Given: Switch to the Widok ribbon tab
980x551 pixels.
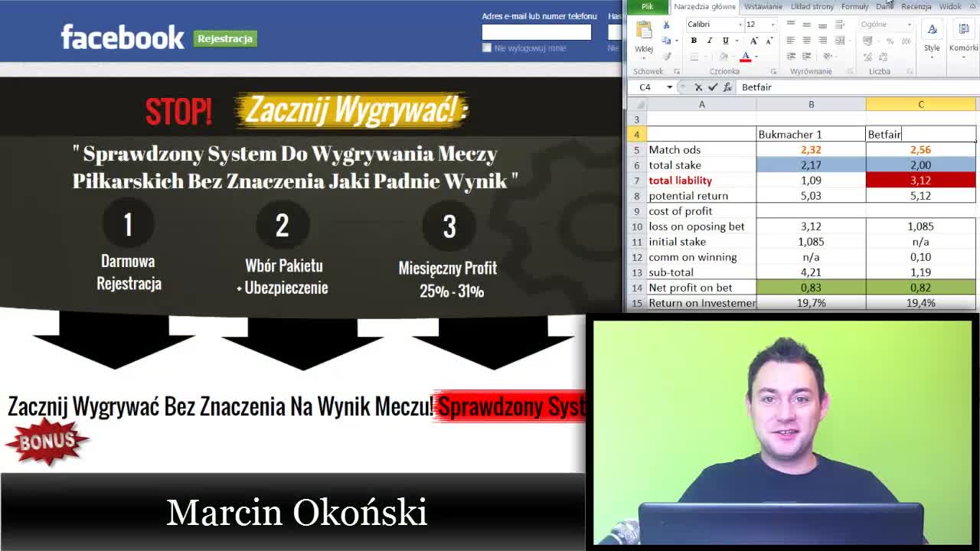Looking at the screenshot, I should [x=950, y=7].
